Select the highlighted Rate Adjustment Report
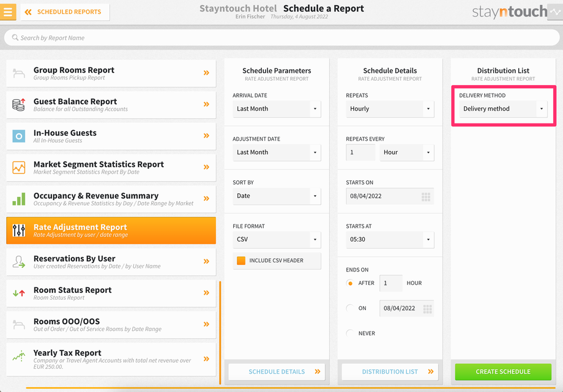Screen dimensions: 563x392 (111, 231)
